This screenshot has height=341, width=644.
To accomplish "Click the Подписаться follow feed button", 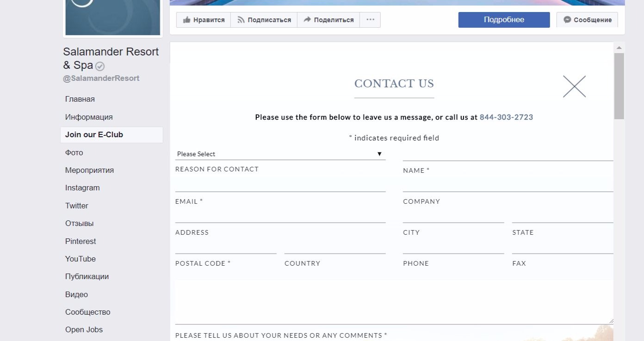I will coord(264,20).
